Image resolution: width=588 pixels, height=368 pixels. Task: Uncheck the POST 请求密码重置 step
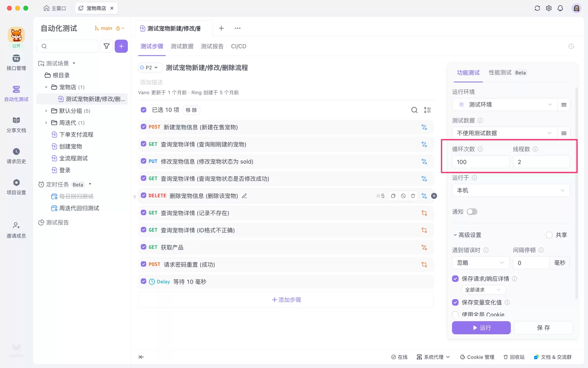click(143, 264)
